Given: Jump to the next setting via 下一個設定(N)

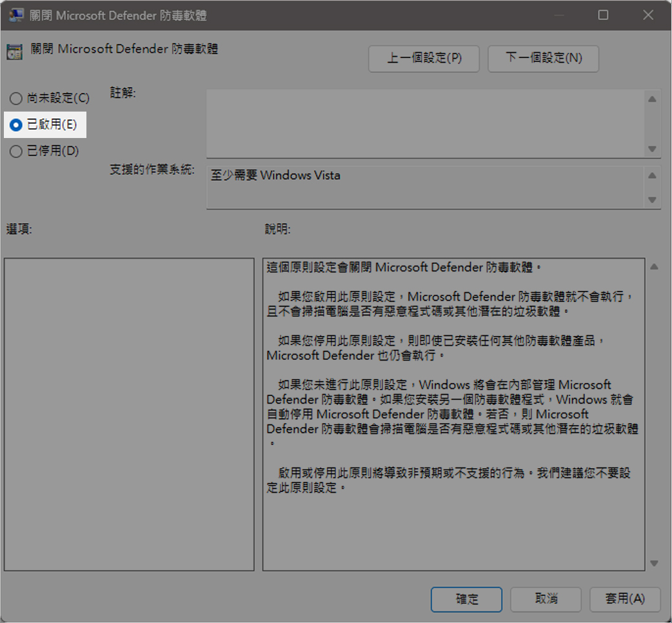Looking at the screenshot, I should (543, 58).
